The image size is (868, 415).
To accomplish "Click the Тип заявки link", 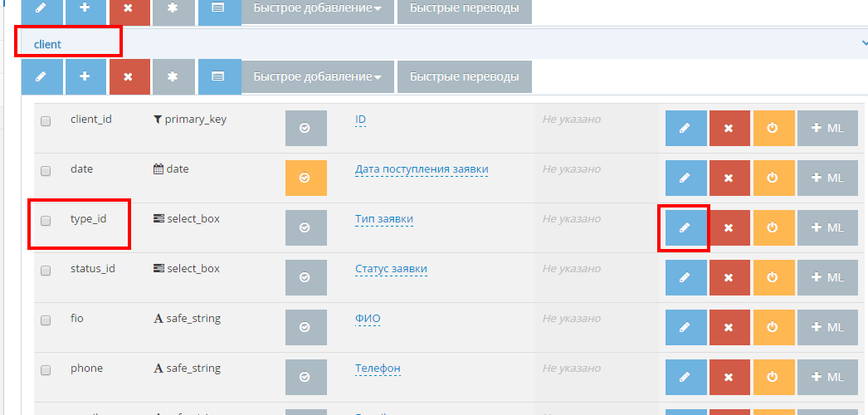I will (384, 219).
